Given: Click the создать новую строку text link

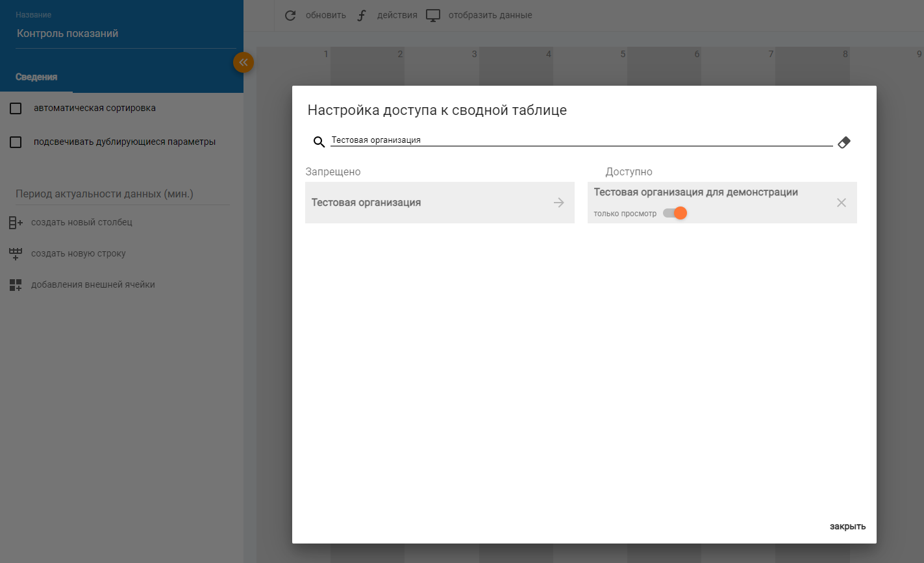Looking at the screenshot, I should click(79, 253).
